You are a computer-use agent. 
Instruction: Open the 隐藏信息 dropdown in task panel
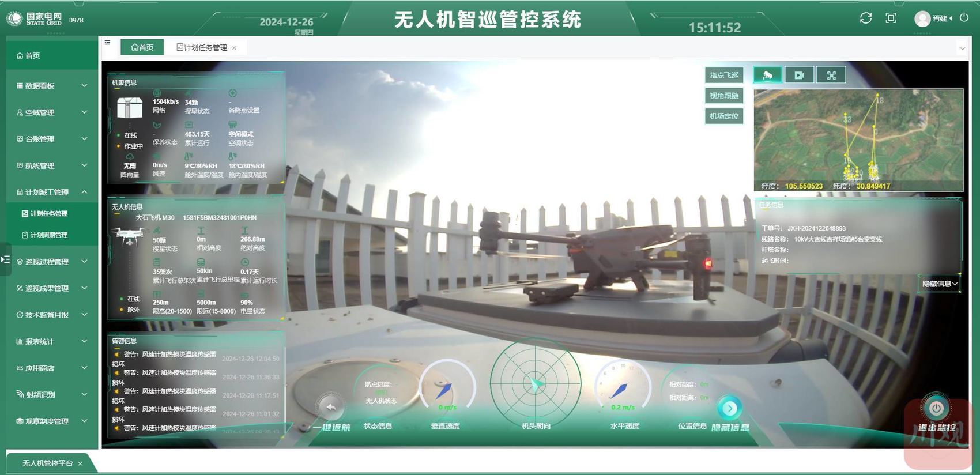coord(940,284)
